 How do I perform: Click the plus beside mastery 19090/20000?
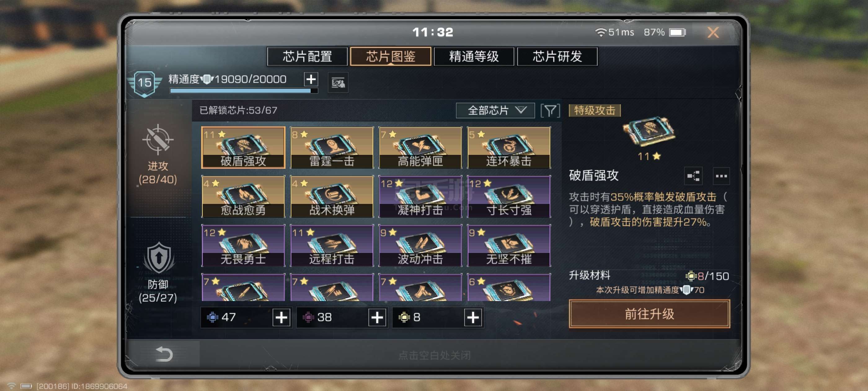[x=311, y=79]
